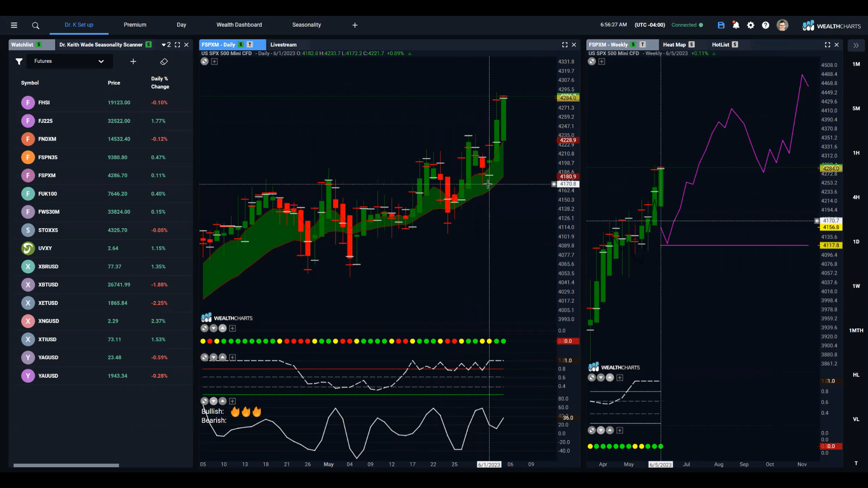Open the Seasonality tab

tap(307, 25)
